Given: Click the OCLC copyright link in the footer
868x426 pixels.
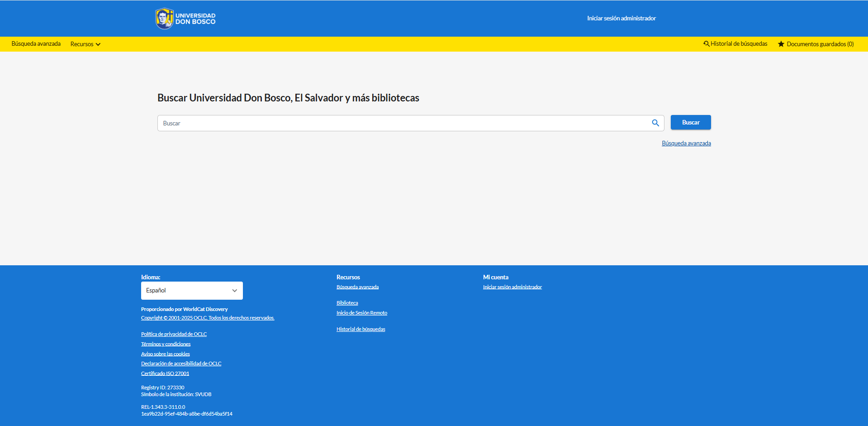Looking at the screenshot, I should 208,318.
